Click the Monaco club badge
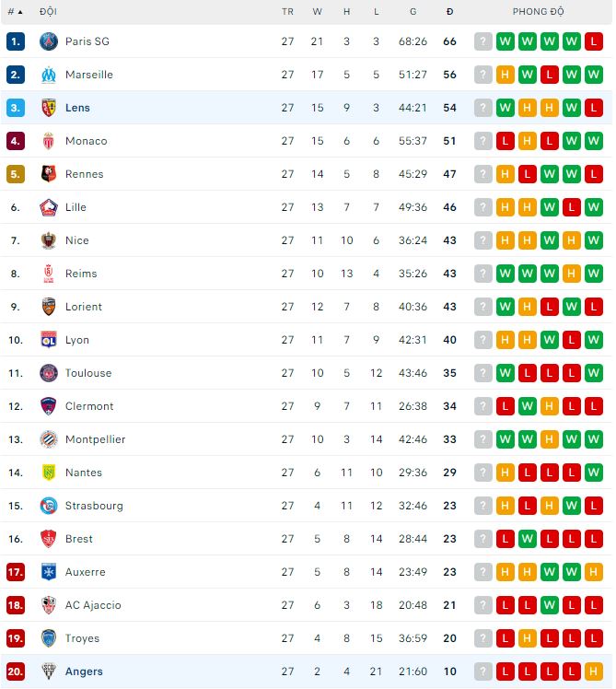This screenshot has width=616, height=689. tap(49, 141)
